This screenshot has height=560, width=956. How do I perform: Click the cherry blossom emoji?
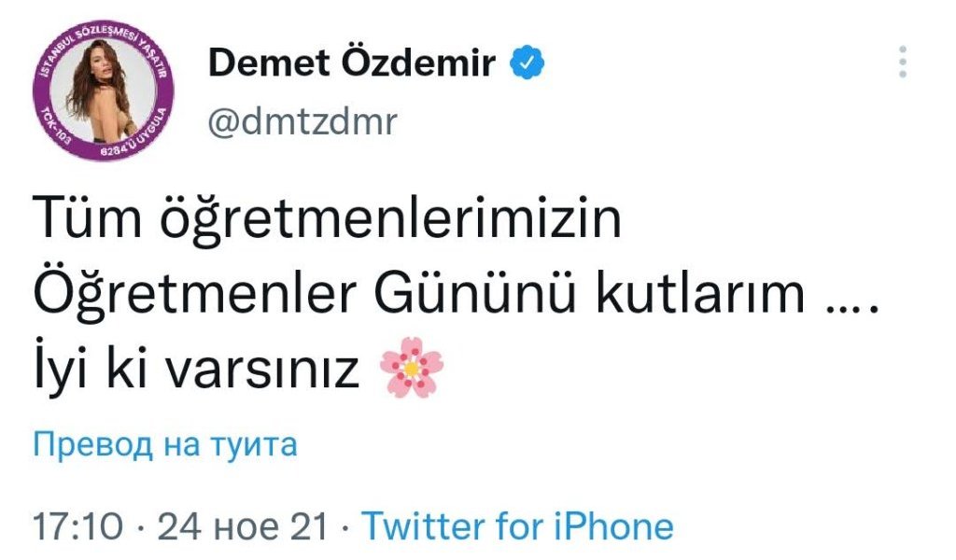pos(413,371)
